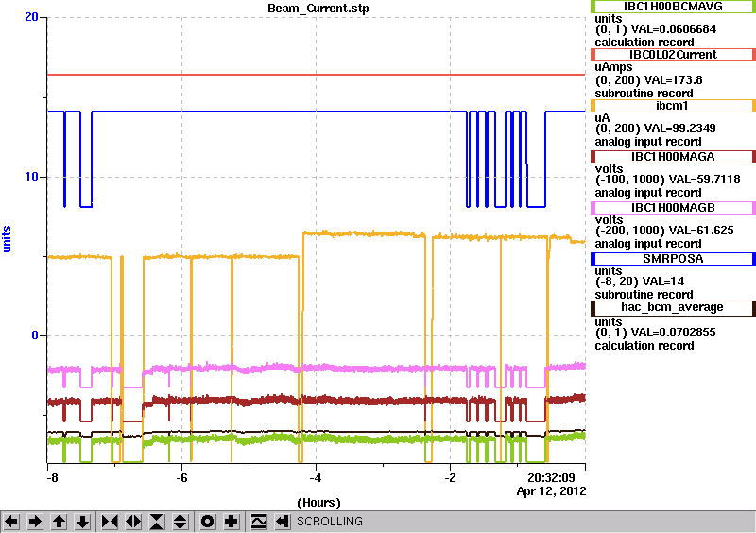
Task: Click 'calculation record' under hac_bcm_average
Action: [644, 346]
